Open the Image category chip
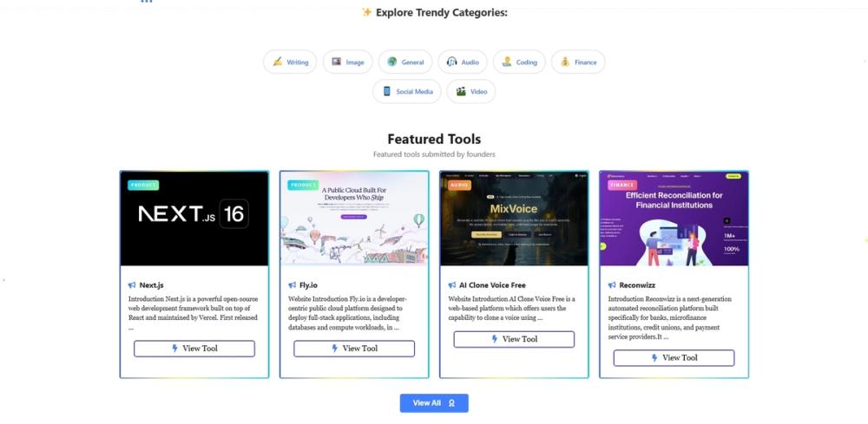868x424 pixels. pos(348,62)
